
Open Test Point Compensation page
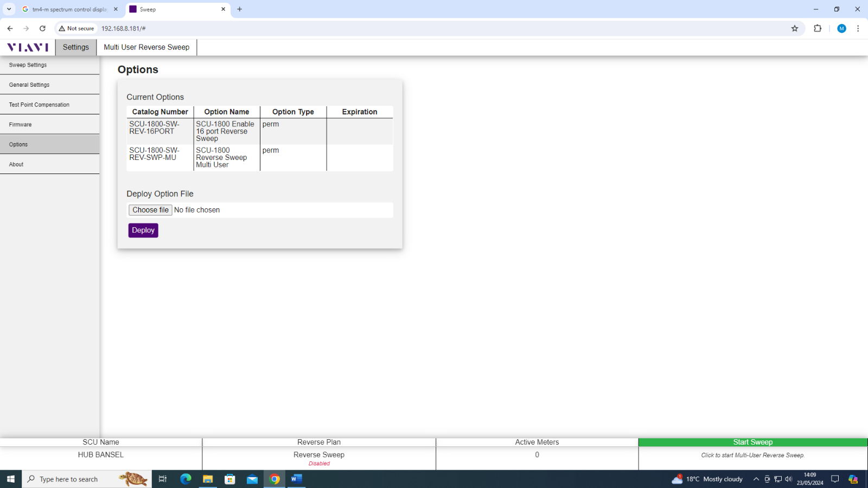tap(39, 105)
